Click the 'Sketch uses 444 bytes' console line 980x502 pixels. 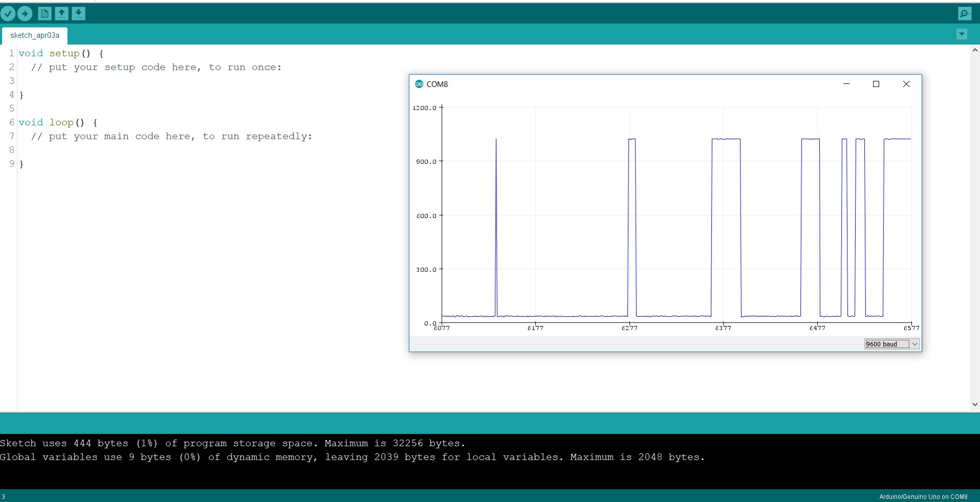pos(233,443)
